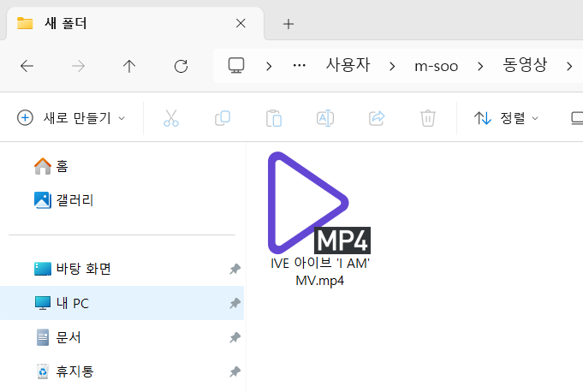Close the 새 폴더 tab
Screen dimensions: 583x392
(x=241, y=23)
